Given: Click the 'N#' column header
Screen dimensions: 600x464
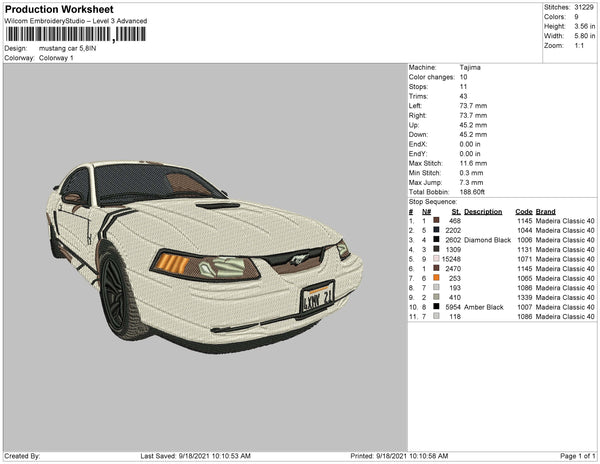Looking at the screenshot, I should pyautogui.click(x=427, y=212).
